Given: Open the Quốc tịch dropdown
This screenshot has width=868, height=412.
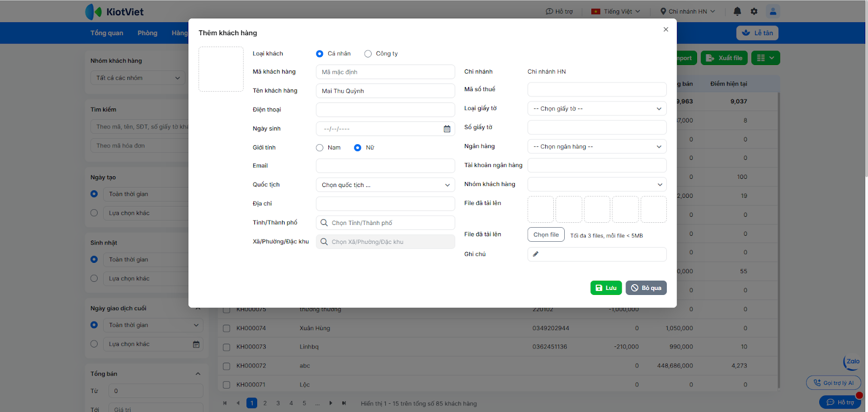Looking at the screenshot, I should point(385,185).
